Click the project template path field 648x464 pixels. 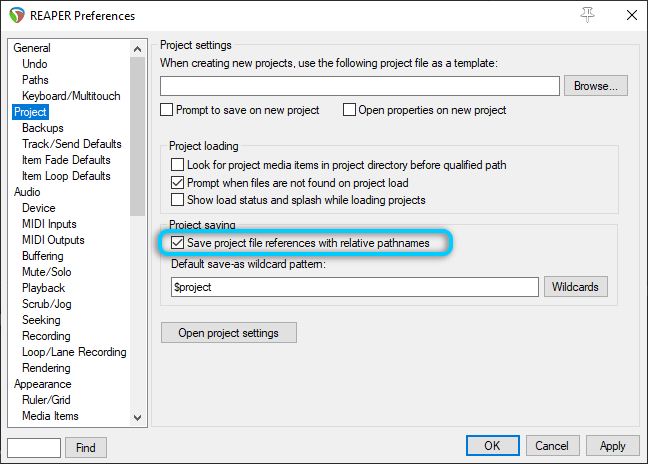pyautogui.click(x=359, y=86)
